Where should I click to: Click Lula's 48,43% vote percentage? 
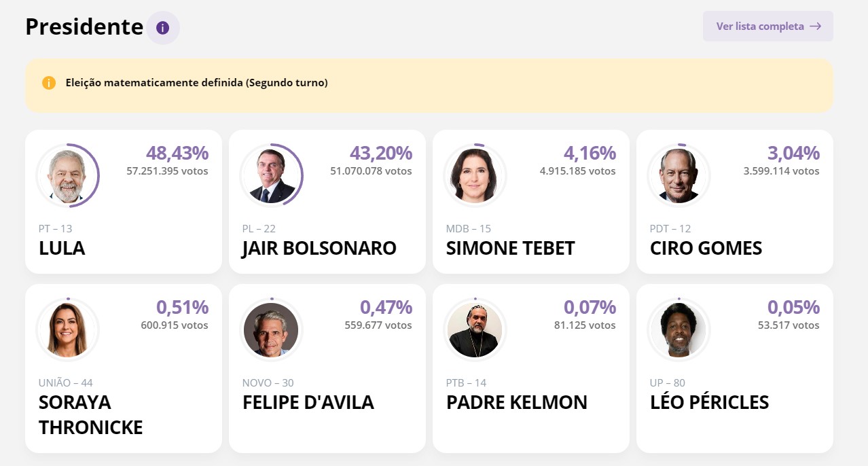177,154
